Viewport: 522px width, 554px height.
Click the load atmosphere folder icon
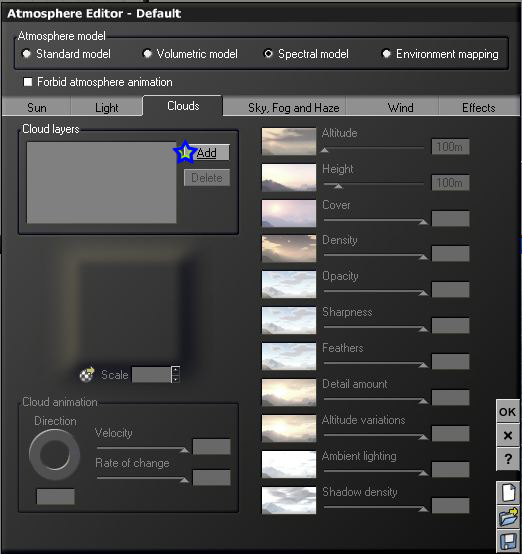508,517
